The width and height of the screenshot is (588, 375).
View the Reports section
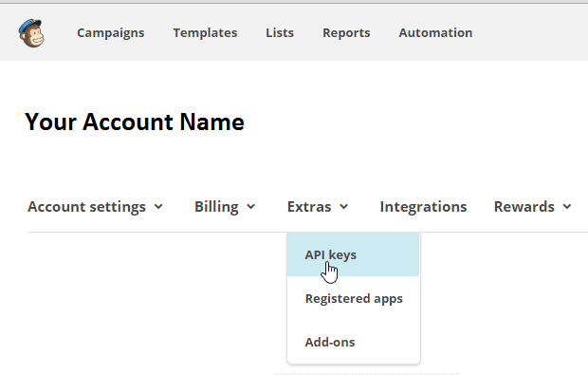coord(346,33)
